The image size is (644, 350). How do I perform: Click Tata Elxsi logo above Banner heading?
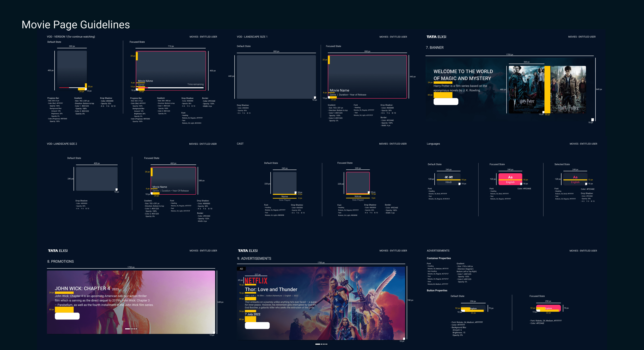click(436, 37)
